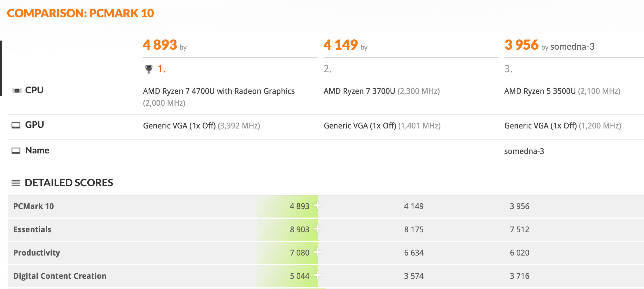Click AMD Ryzen 7 4700U CPU name
This screenshot has width=644, height=289.
[219, 91]
